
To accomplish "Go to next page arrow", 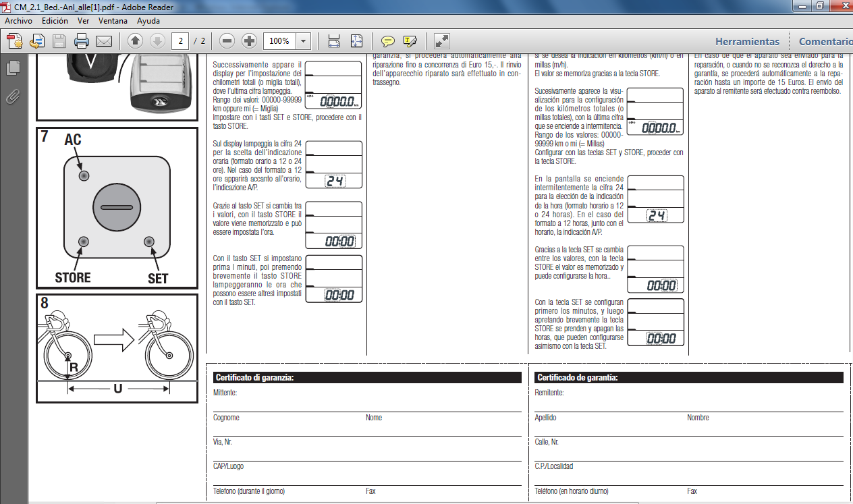I will (x=157, y=41).
